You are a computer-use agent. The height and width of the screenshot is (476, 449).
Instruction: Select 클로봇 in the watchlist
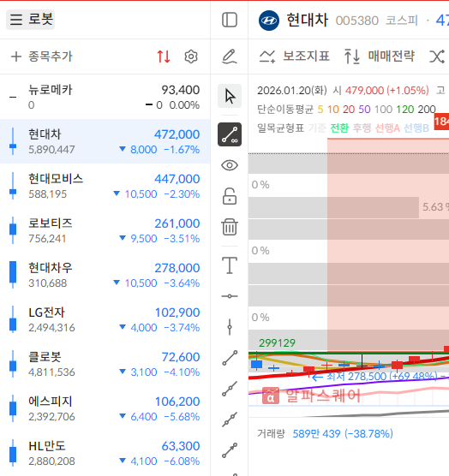[105, 365]
